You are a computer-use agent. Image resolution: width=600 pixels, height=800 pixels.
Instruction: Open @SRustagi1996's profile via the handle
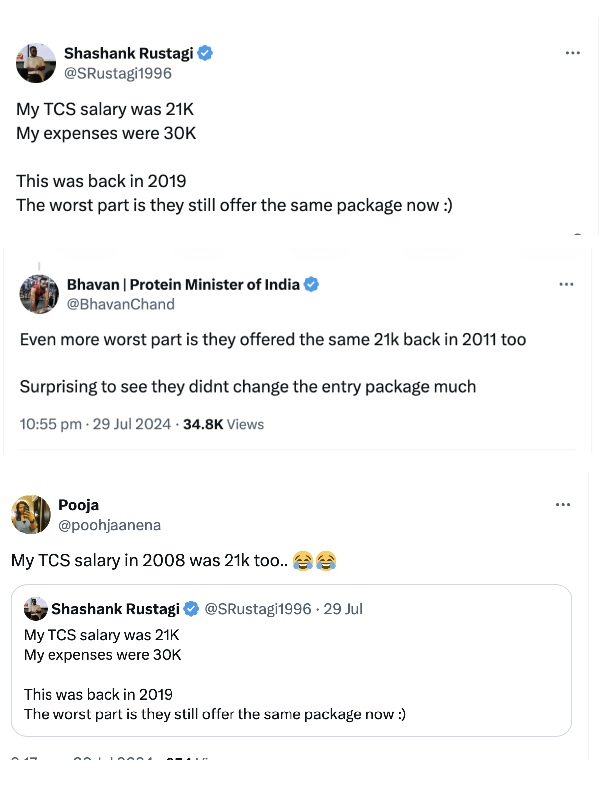pos(118,72)
